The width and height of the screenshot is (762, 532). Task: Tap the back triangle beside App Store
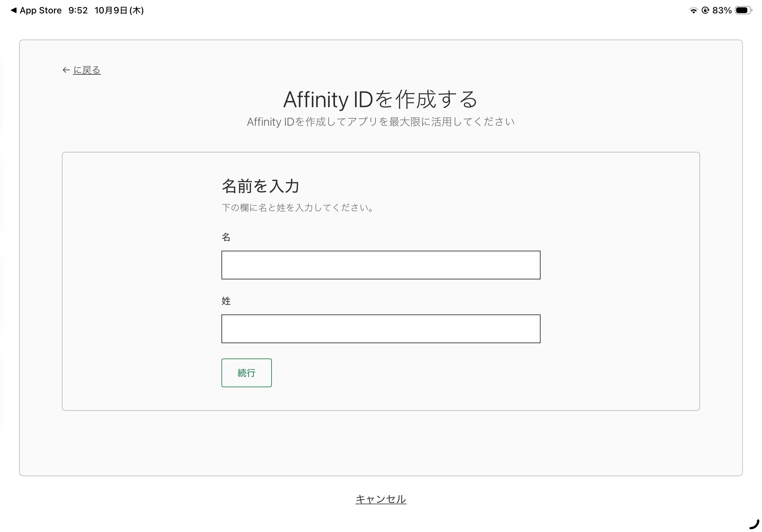[x=14, y=11]
